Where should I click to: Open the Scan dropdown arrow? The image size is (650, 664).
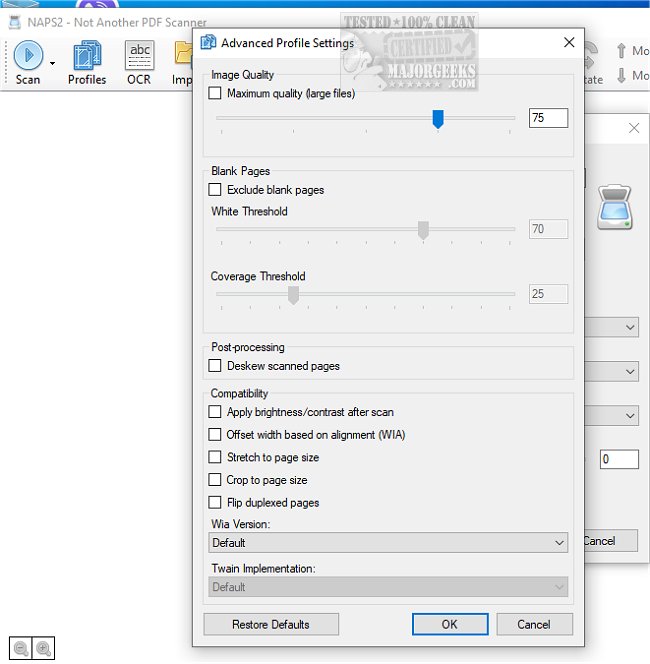(x=53, y=64)
